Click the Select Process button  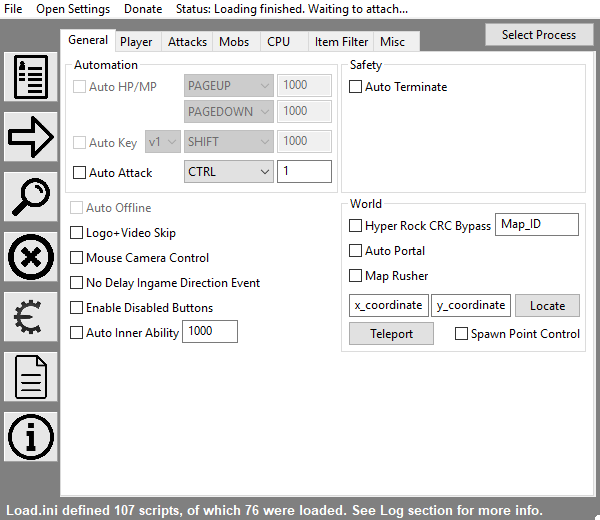point(539,35)
